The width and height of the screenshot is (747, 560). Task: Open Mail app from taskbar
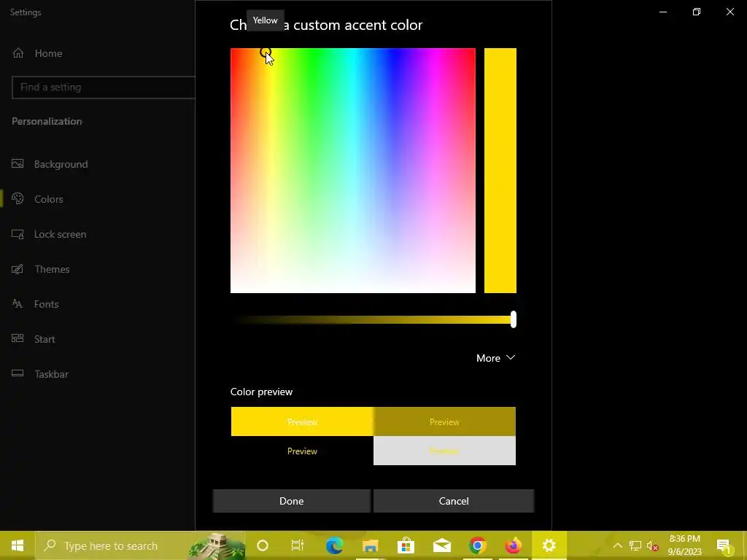pos(442,545)
